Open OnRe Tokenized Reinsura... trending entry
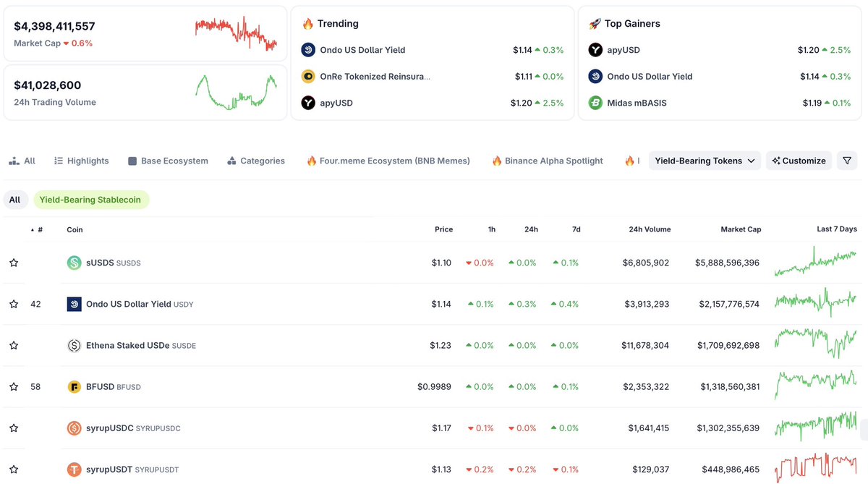This screenshot has width=868, height=484. tap(375, 76)
